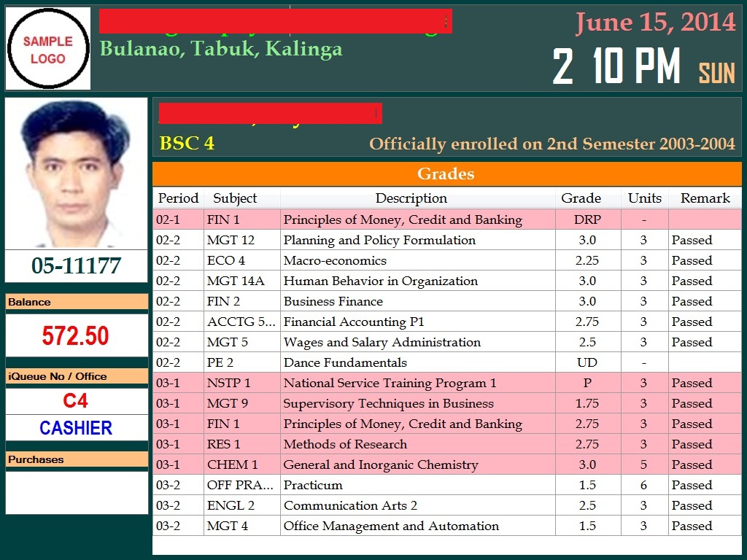
Task: Click the 572.50 balance amount
Action: pyautogui.click(x=76, y=336)
